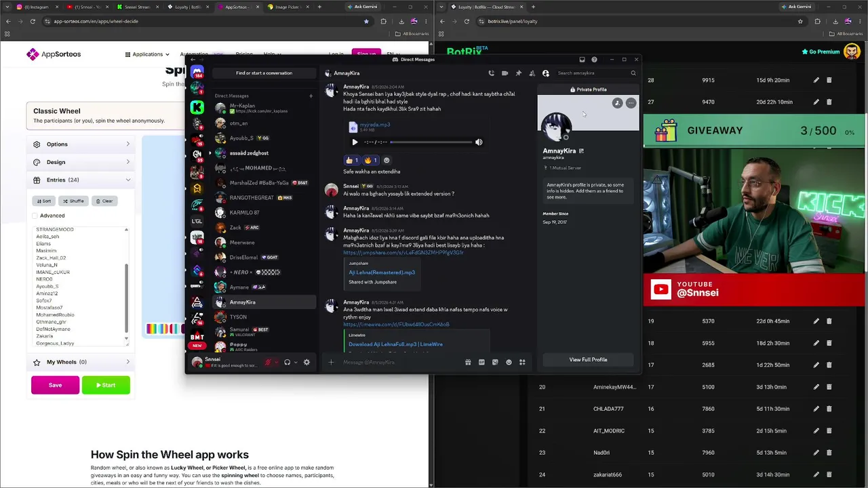Open Ayoubb_S direct message
This screenshot has height=488, width=868.
point(264,138)
